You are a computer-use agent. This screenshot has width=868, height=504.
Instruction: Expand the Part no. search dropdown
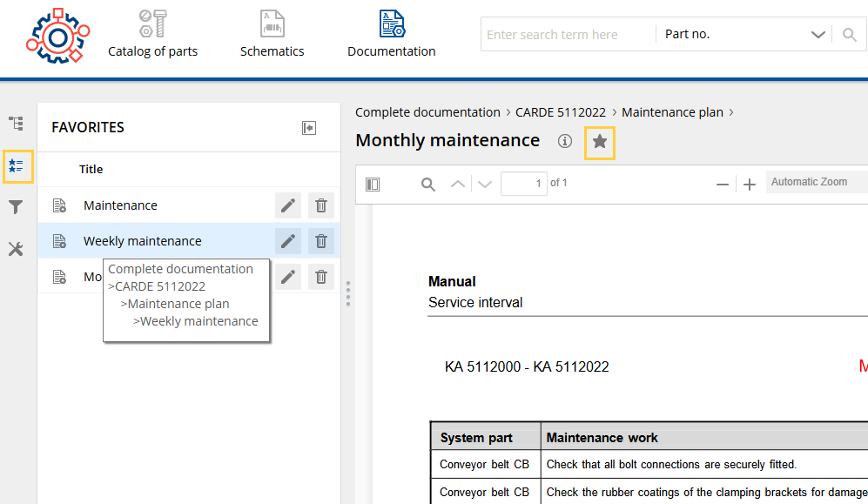pyautogui.click(x=818, y=34)
